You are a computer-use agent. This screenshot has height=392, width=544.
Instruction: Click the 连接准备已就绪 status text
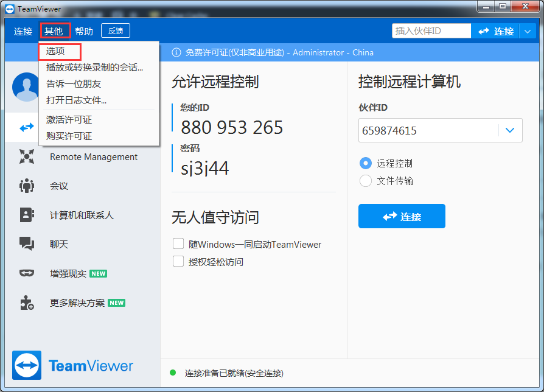234,373
